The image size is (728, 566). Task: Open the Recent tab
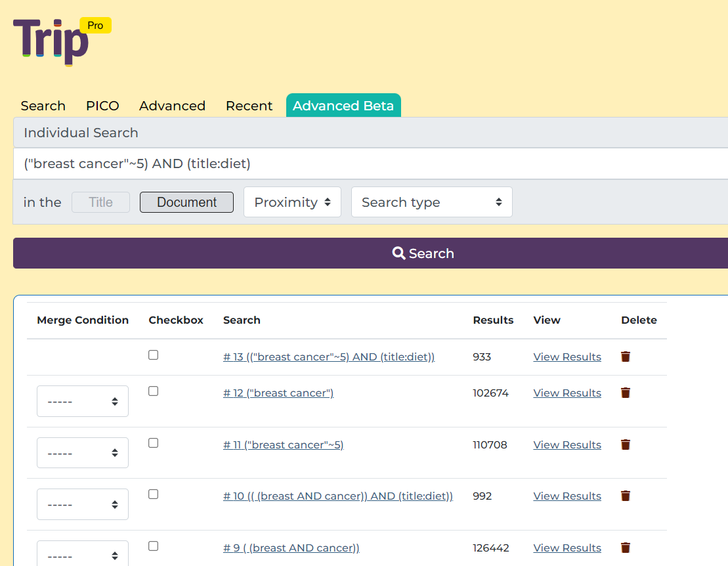(249, 105)
